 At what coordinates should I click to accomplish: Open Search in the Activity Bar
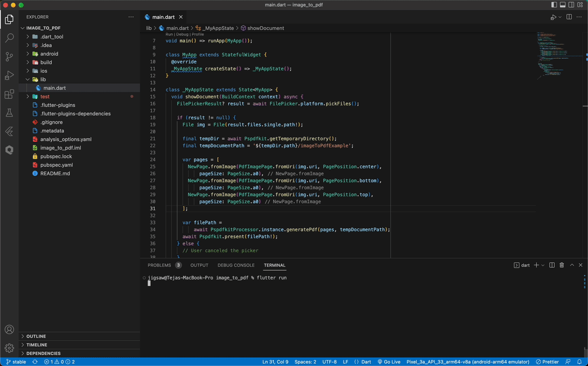pyautogui.click(x=9, y=38)
